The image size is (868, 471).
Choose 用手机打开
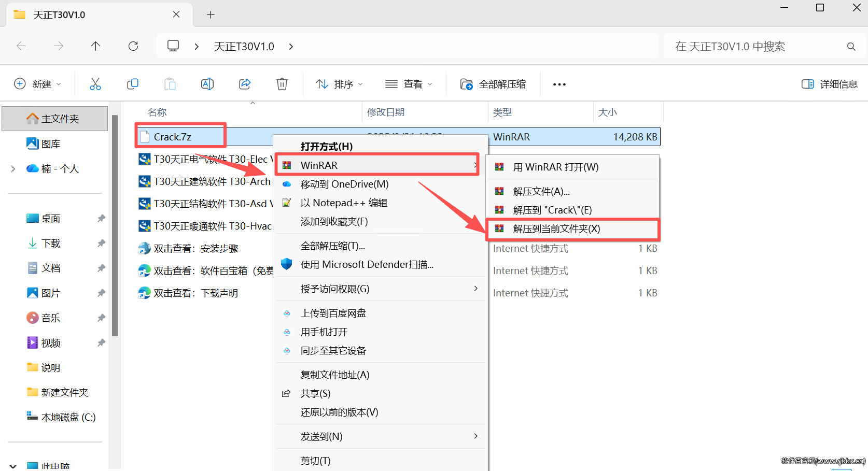(x=381, y=332)
